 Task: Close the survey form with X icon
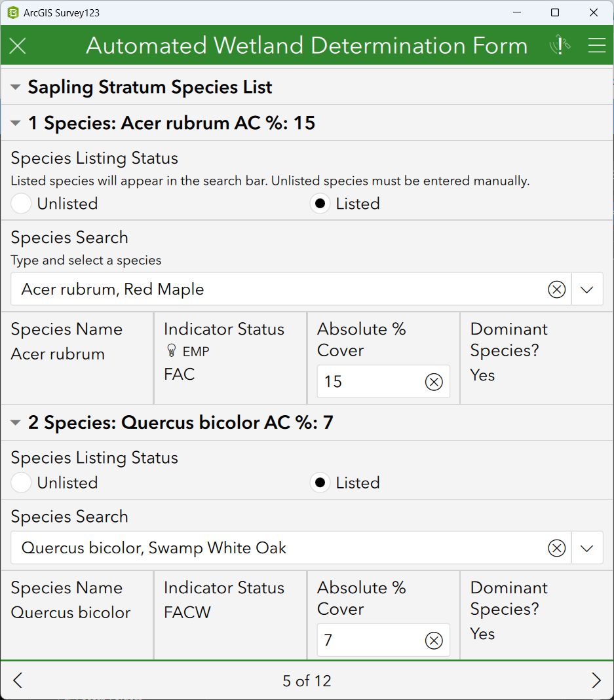coord(18,46)
